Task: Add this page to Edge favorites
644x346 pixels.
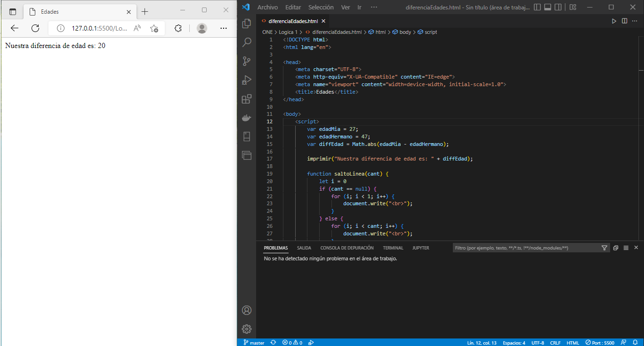Action: 154,28
